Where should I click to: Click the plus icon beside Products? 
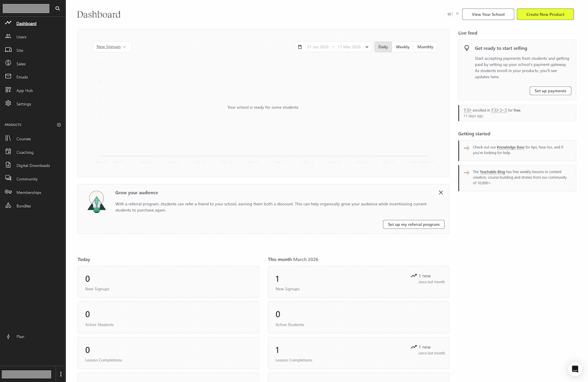click(58, 125)
